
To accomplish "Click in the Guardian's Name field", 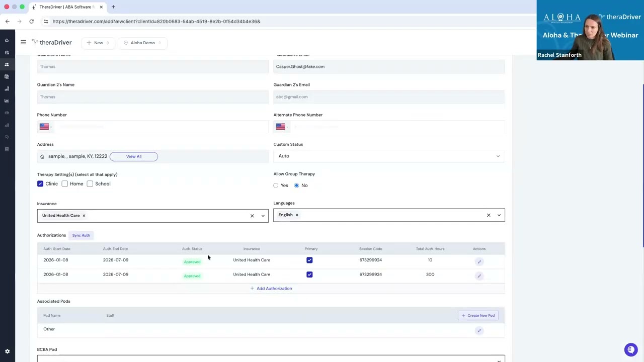I will pos(152,66).
